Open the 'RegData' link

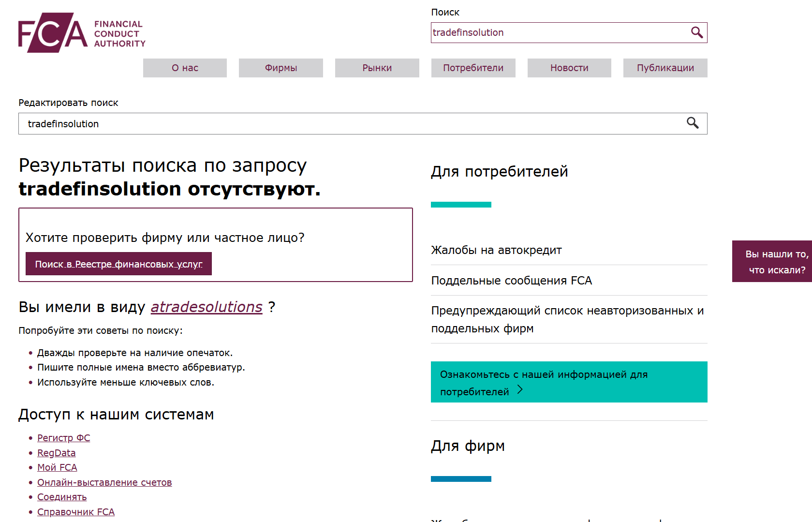point(57,453)
